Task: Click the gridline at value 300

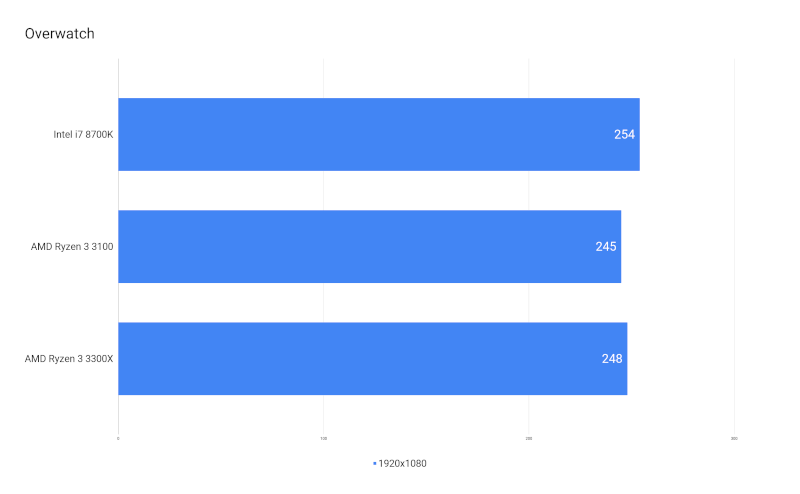Action: (734, 246)
